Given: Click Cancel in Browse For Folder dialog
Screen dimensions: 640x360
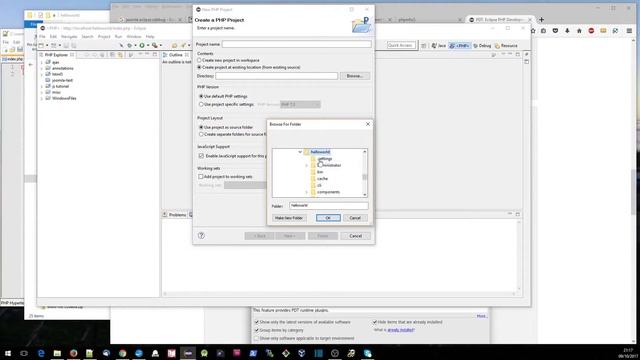Looking at the screenshot, I should pyautogui.click(x=355, y=218).
